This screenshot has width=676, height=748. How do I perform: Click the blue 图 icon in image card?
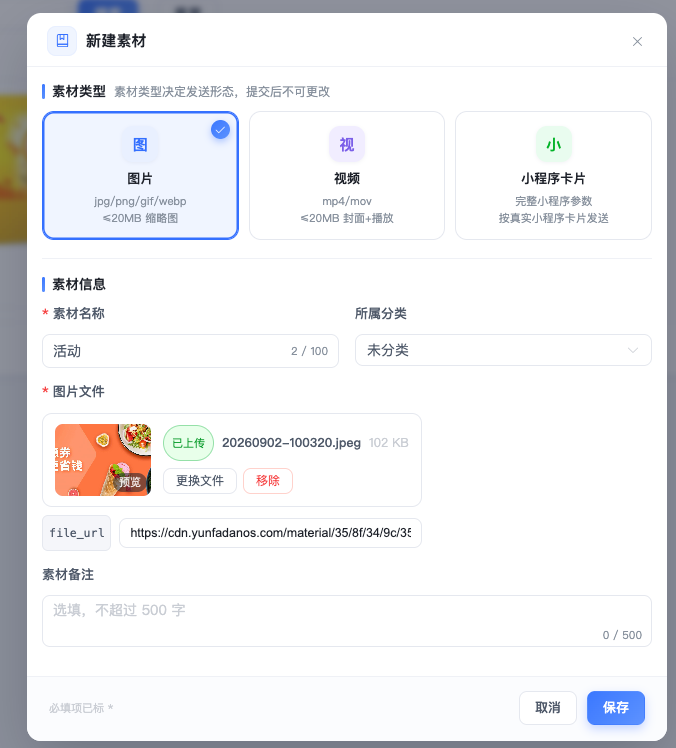[x=140, y=144]
